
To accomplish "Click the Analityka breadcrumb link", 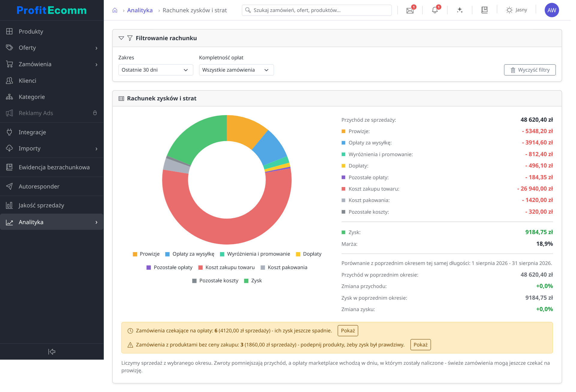I will click(140, 10).
